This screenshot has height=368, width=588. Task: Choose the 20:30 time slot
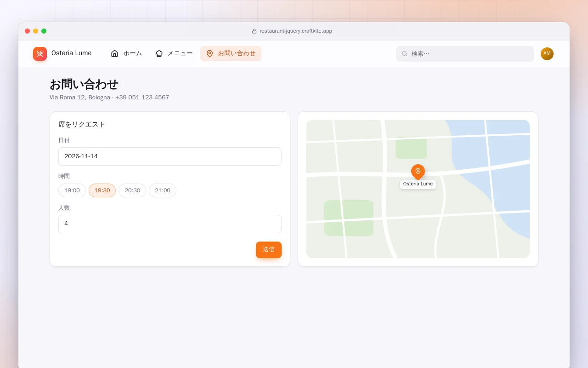point(132,190)
